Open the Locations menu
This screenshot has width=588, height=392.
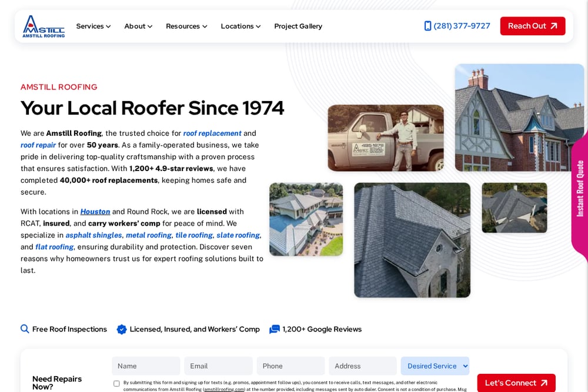coord(240,26)
